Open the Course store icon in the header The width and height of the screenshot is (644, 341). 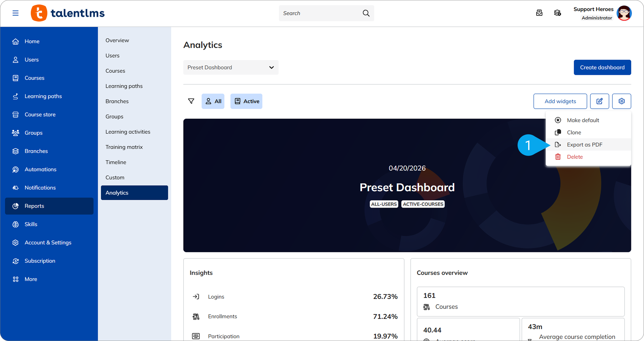click(x=557, y=13)
